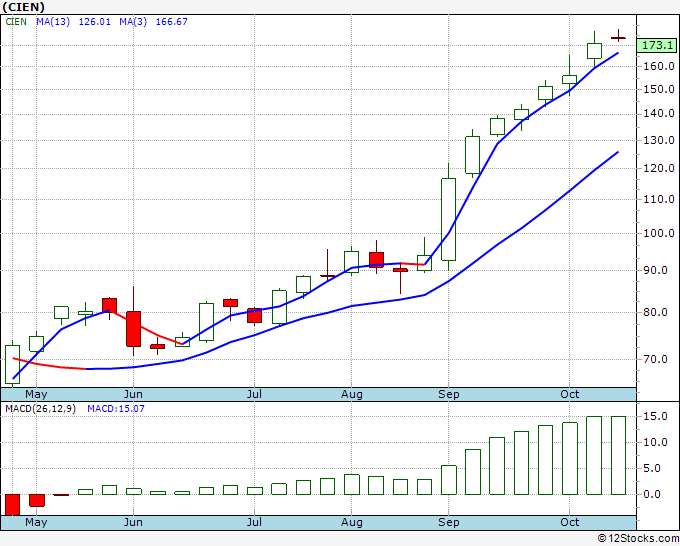The width and height of the screenshot is (680, 546).
Task: Click Jun on the price chart axis
Action: (133, 395)
